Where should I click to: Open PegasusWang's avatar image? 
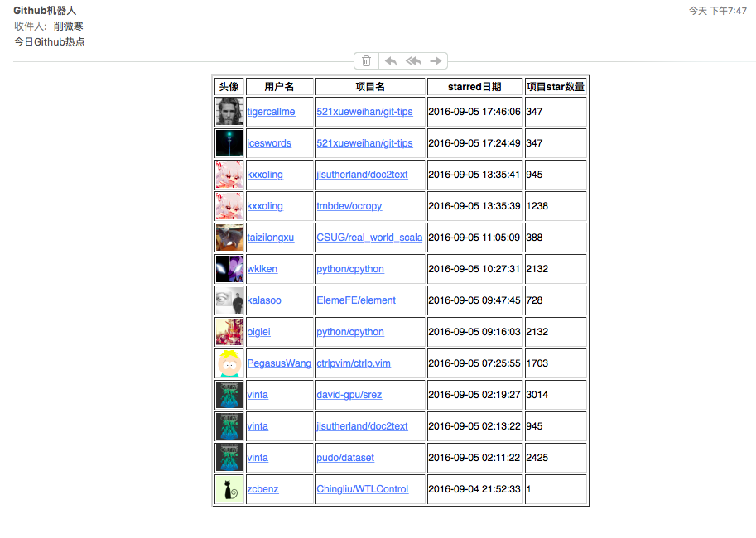pos(229,363)
